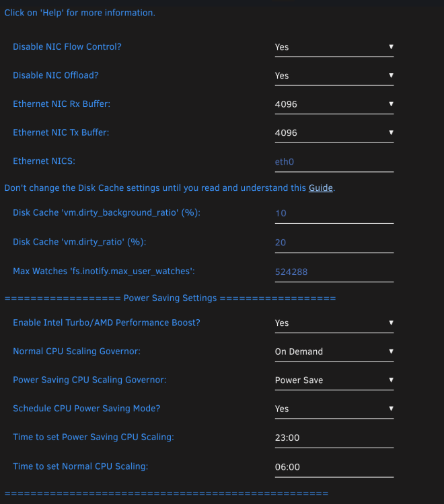Screen dimensions: 444x504
Task: Click the Max Watches 524288 field
Action: point(334,272)
